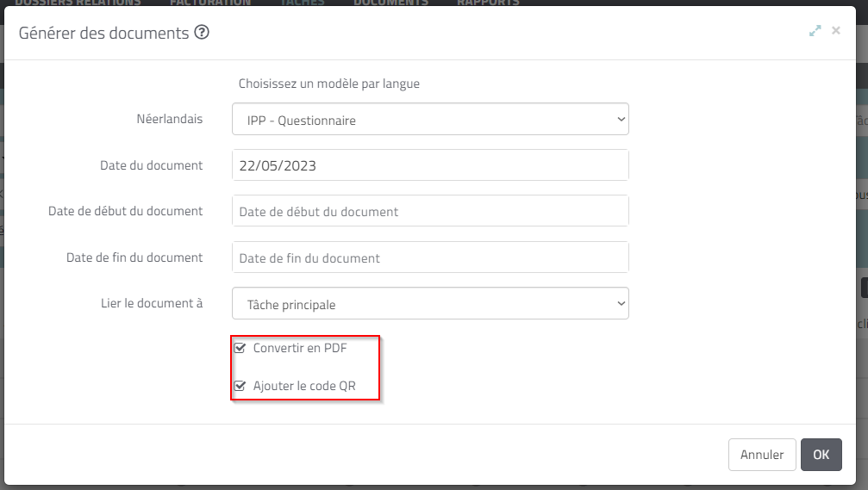This screenshot has width=868, height=490.
Task: Open the Néerlandais model dropdown
Action: [430, 119]
